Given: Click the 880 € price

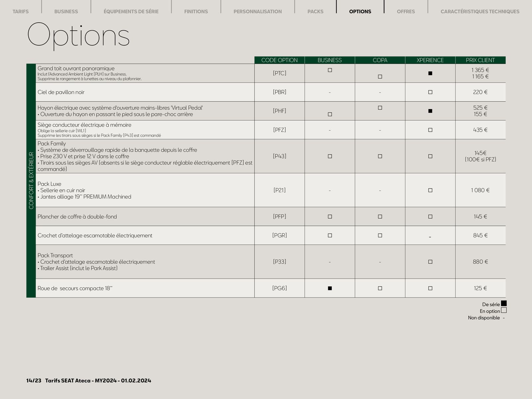Looking at the screenshot, I should [x=480, y=262].
